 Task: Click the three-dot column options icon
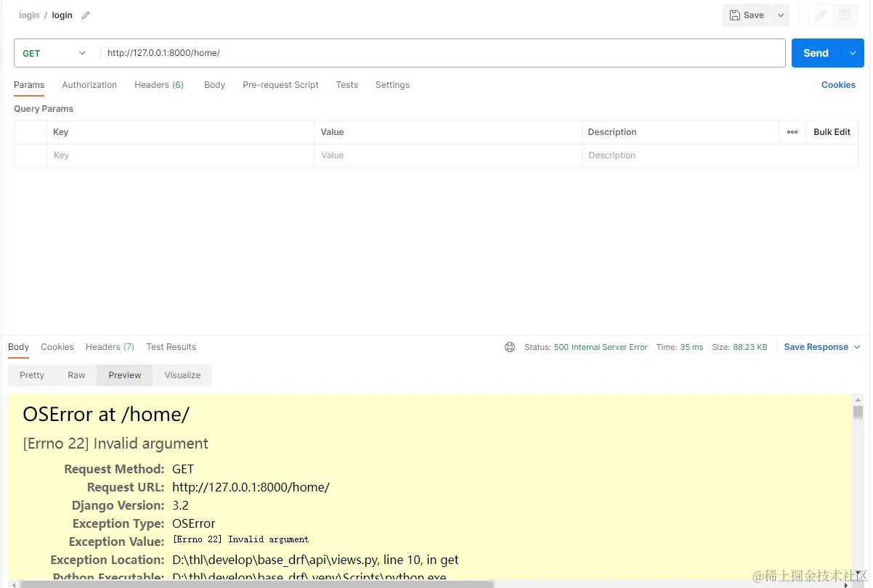(x=792, y=132)
